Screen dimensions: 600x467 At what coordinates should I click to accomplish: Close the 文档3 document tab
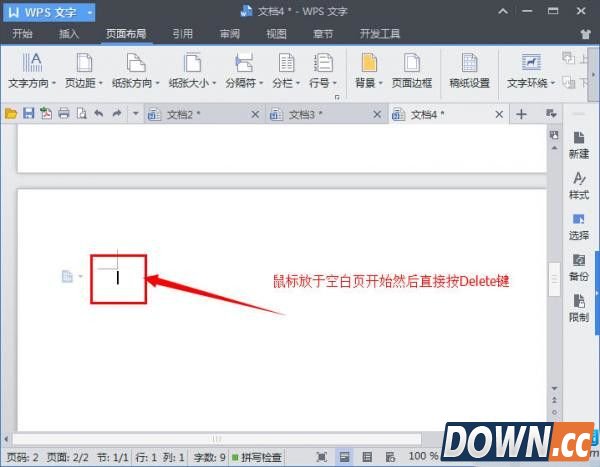[x=377, y=114]
